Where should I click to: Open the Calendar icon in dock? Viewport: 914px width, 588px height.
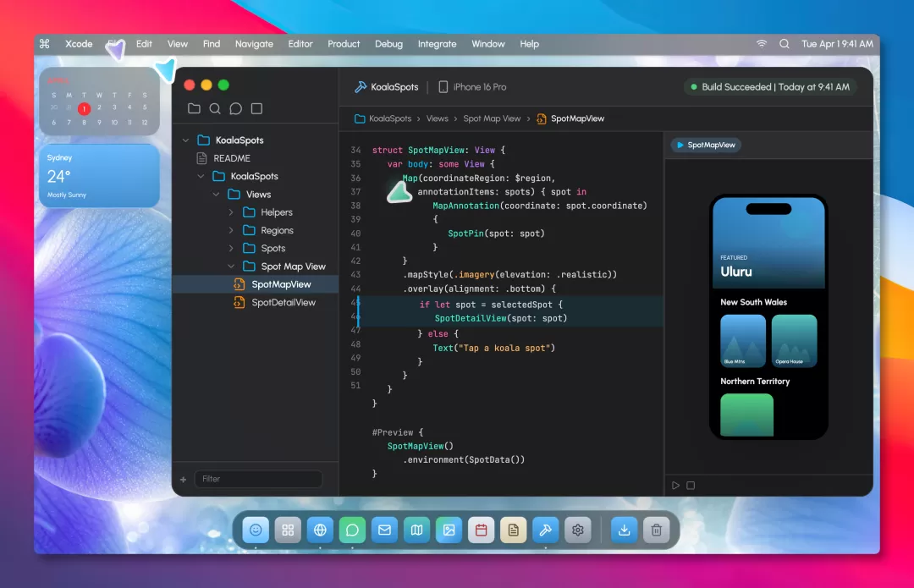pos(481,530)
